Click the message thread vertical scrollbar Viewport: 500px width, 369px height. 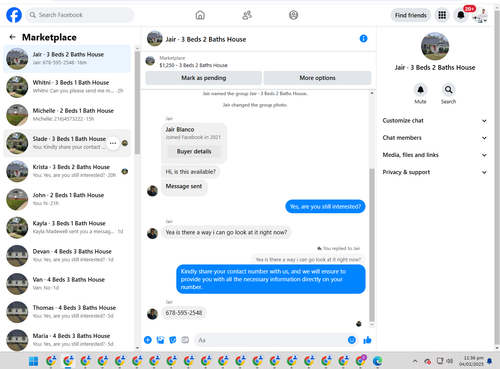(x=372, y=245)
